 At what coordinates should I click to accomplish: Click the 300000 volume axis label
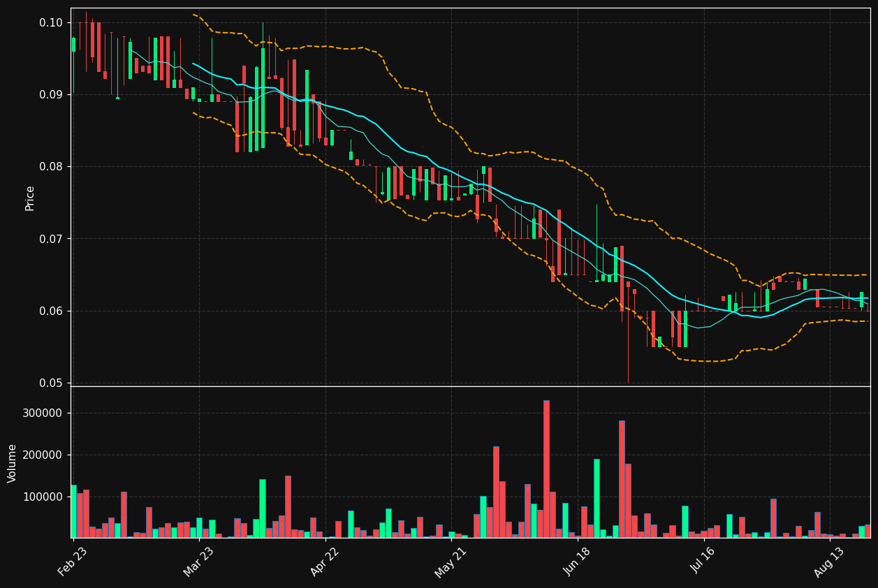[x=43, y=413]
